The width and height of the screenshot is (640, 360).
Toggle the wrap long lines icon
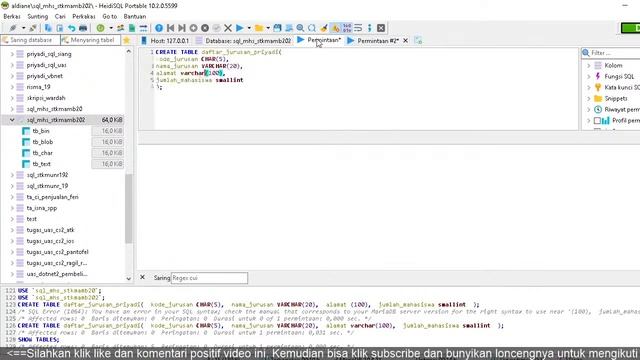[x=358, y=28]
